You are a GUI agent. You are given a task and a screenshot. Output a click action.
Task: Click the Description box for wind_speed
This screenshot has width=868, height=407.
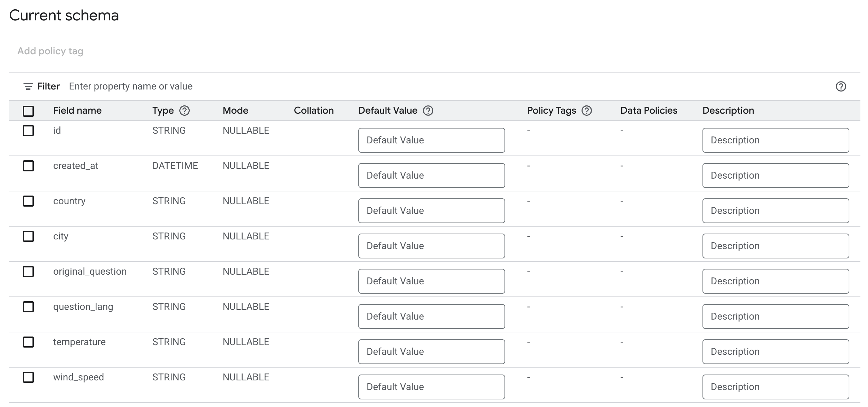click(776, 387)
